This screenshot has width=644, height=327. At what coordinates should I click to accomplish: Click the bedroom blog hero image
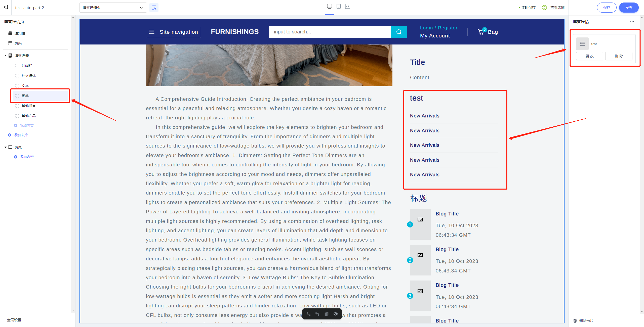(269, 65)
